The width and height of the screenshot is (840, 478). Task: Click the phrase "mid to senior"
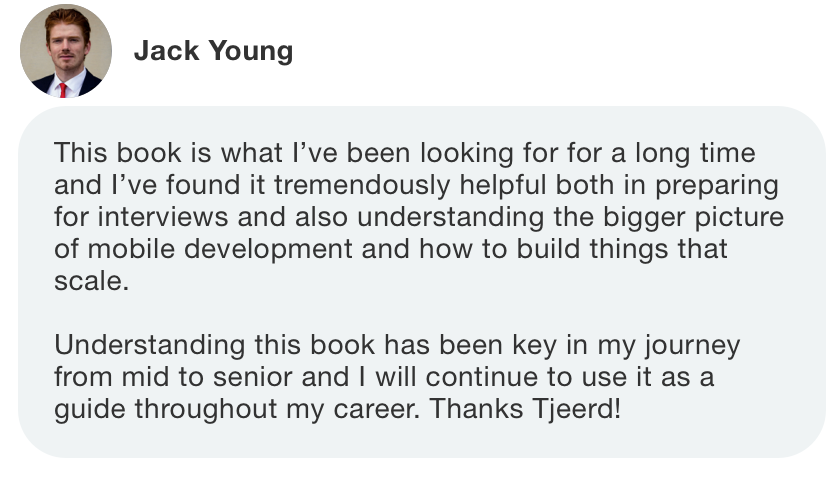pyautogui.click(x=207, y=376)
